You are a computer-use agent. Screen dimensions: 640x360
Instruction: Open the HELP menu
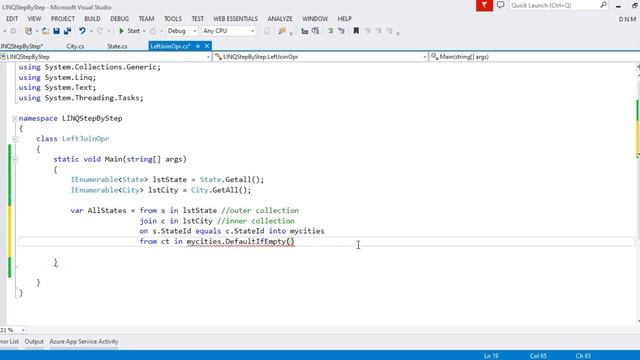(x=344, y=19)
